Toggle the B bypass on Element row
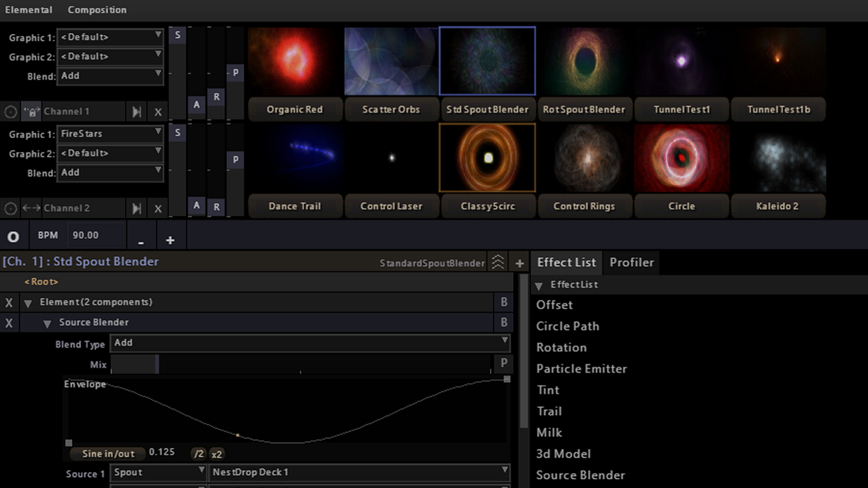Image resolution: width=868 pixels, height=488 pixels. click(x=504, y=302)
